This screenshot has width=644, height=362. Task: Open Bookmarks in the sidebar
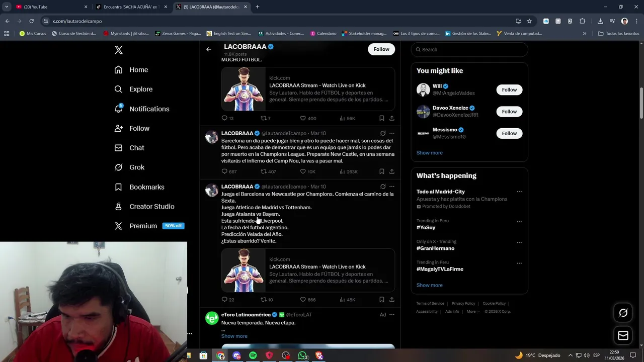(139, 187)
